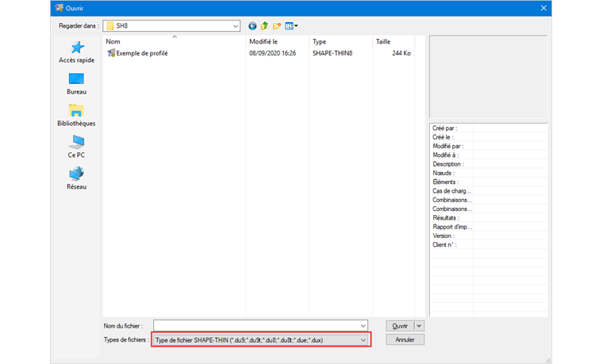This screenshot has width=603, height=364.
Task: Create a new folder icon
Action: coord(276,26)
